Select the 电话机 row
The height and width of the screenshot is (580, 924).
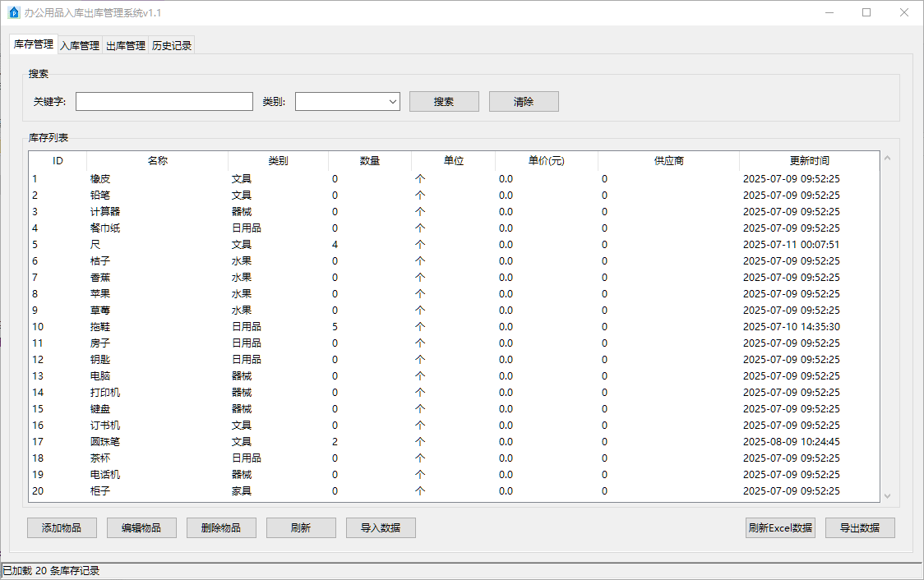454,475
